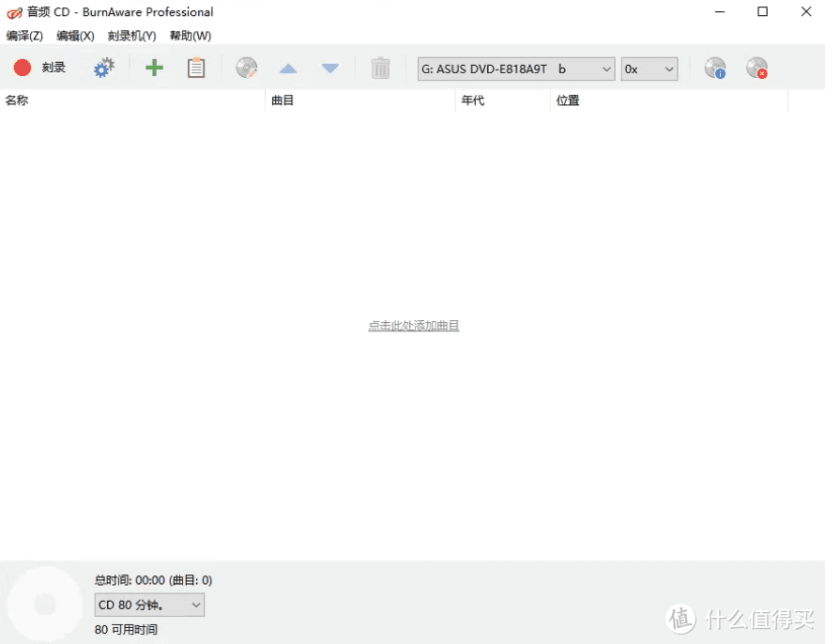Click the BurnAware app icon in title bar

(14, 12)
